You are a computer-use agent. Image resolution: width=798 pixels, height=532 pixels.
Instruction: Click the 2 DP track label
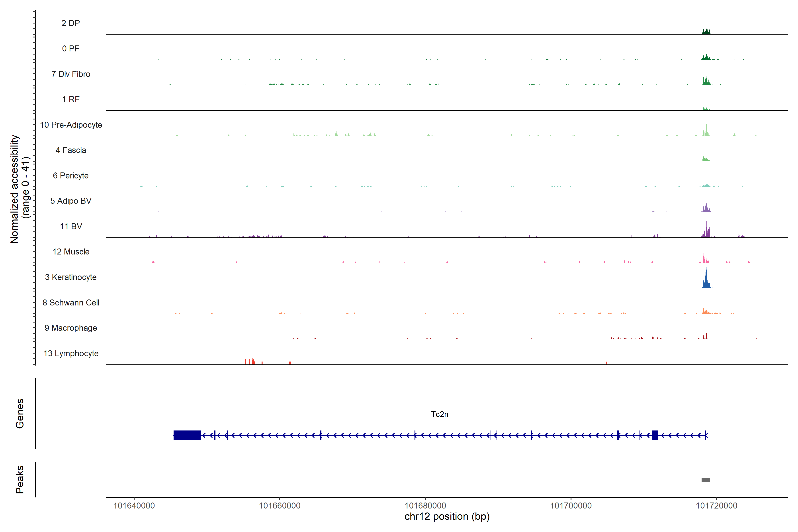pos(70,23)
